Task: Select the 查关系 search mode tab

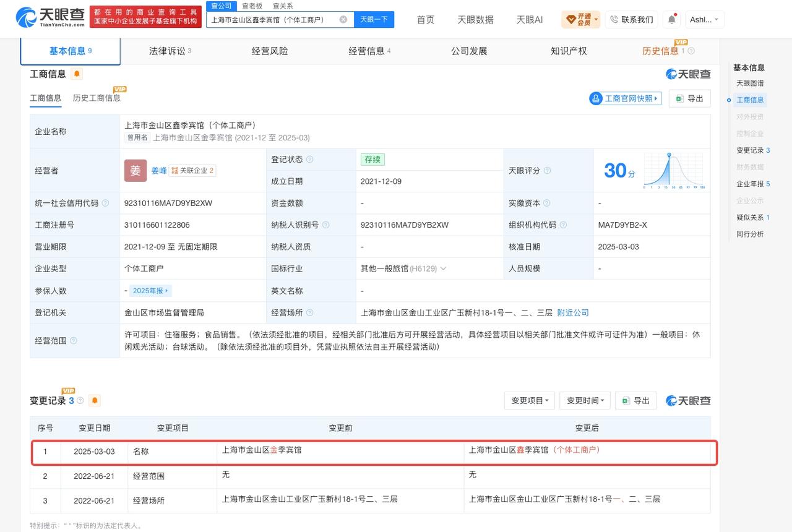Action: (283, 6)
